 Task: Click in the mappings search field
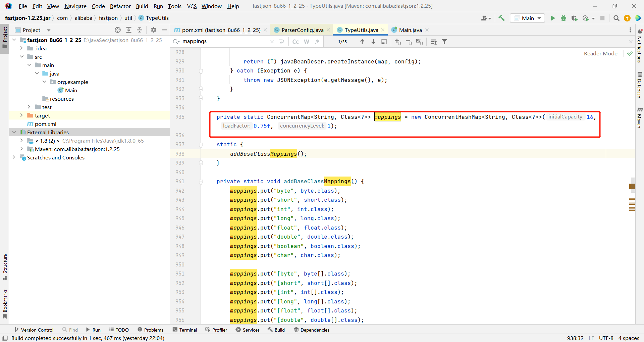pos(225,41)
